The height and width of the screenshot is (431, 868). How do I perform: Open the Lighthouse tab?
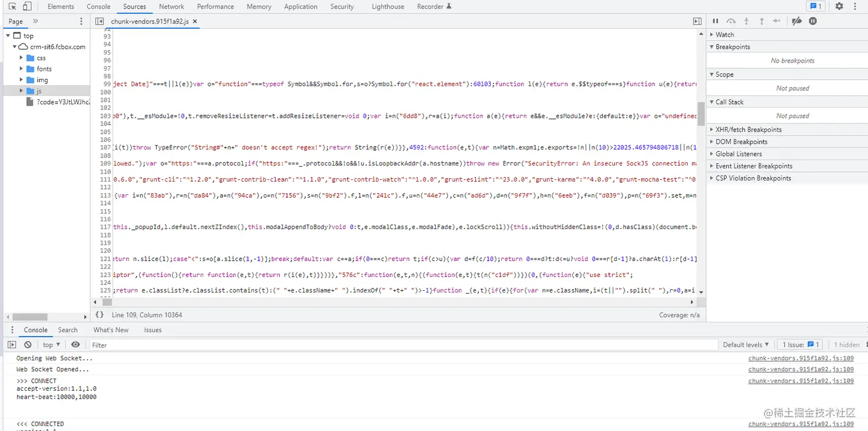coord(387,6)
